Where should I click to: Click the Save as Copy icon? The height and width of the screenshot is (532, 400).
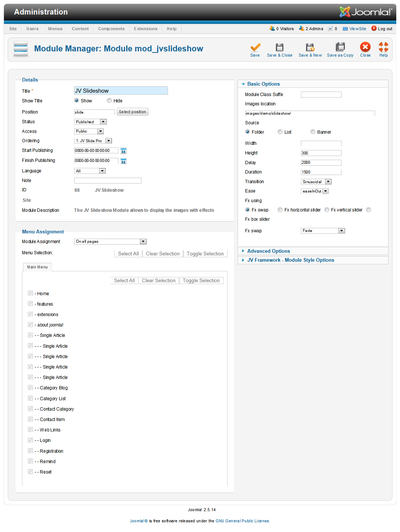click(340, 47)
